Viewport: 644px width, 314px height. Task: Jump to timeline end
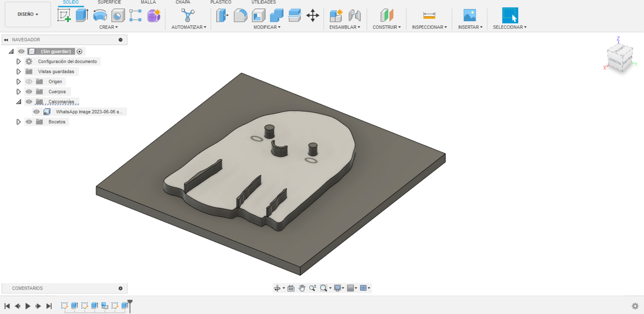coord(49,306)
